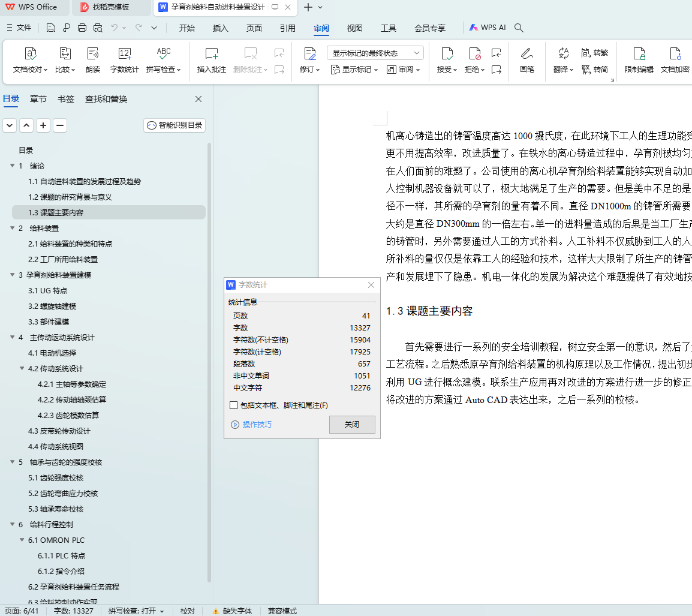The height and width of the screenshot is (616, 692).
Task: Click the smart TOC recognition (智能识别目录) button
Action: pos(175,125)
